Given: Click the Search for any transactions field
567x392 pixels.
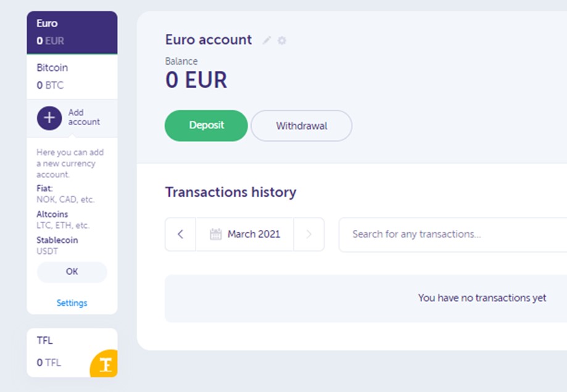Looking at the screenshot, I should click(x=453, y=234).
